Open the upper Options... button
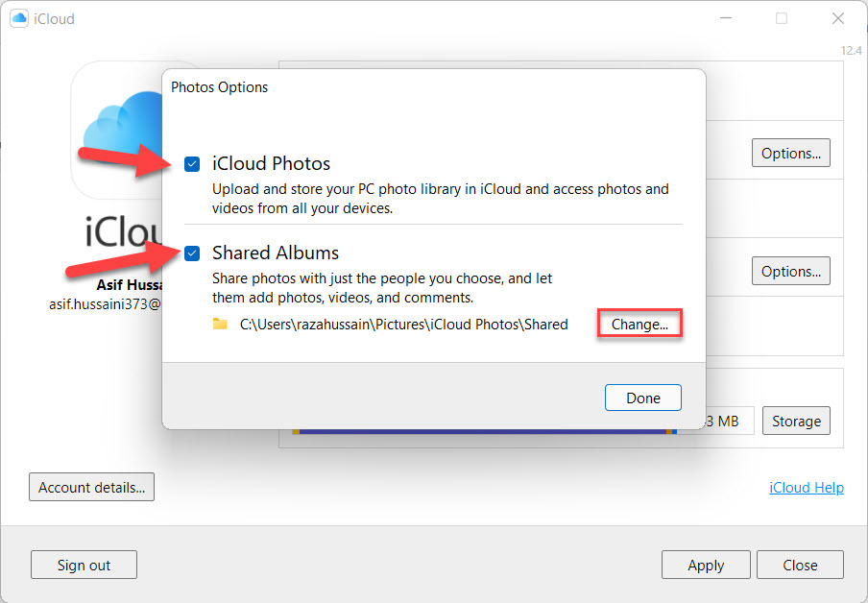 pyautogui.click(x=790, y=153)
